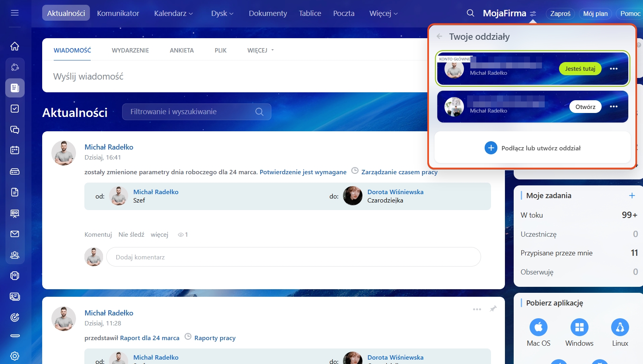Expand the Kalendarz dropdown menu
This screenshot has width=643, height=364.
pos(173,14)
